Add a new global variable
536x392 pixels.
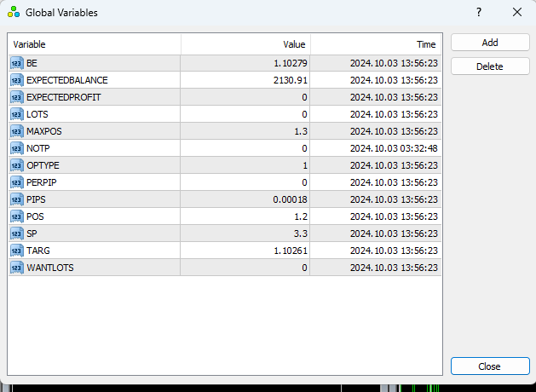[490, 43]
